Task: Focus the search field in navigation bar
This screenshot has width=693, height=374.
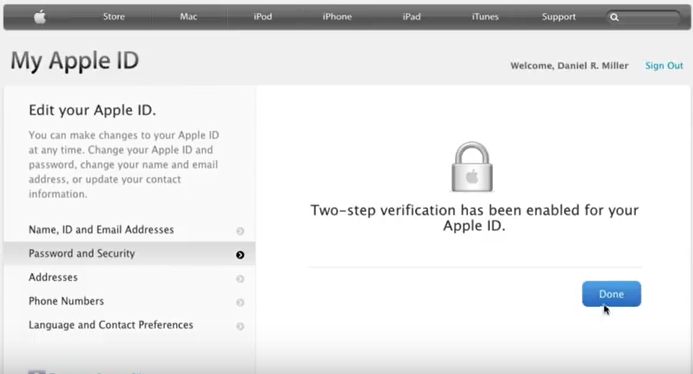Action: (643, 17)
